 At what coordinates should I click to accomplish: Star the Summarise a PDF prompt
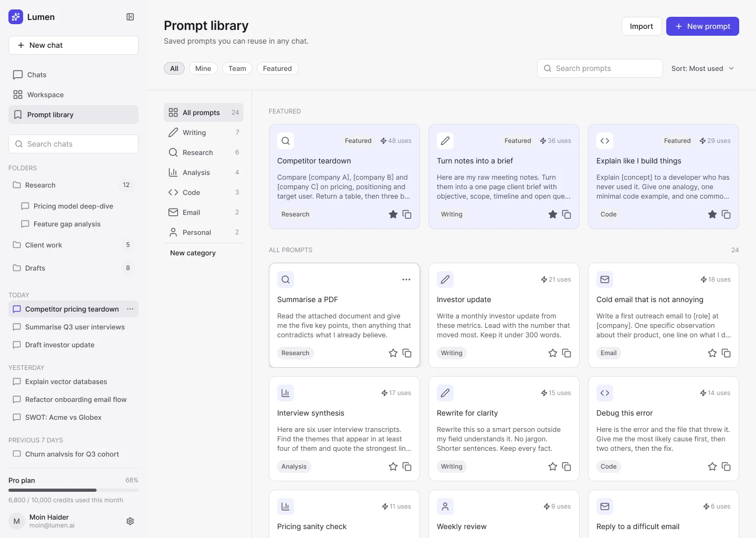click(393, 353)
